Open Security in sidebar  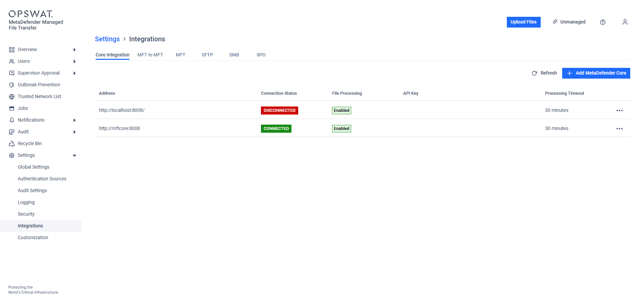pos(26,214)
